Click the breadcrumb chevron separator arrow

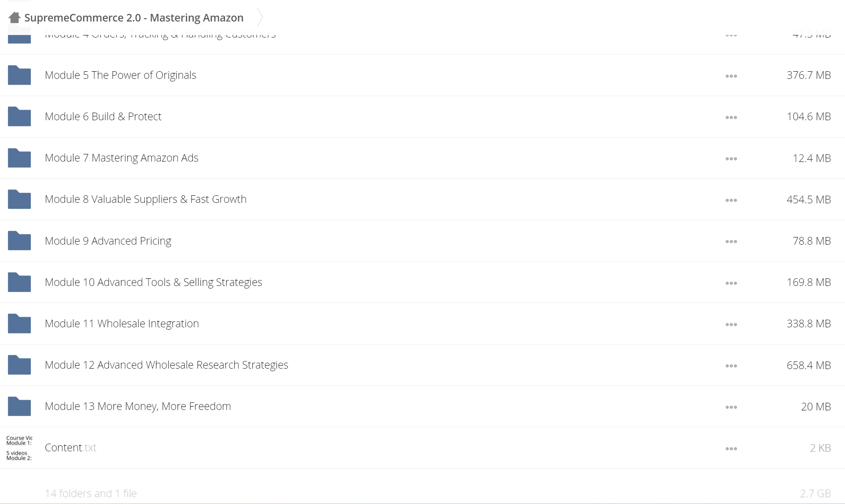click(x=260, y=18)
